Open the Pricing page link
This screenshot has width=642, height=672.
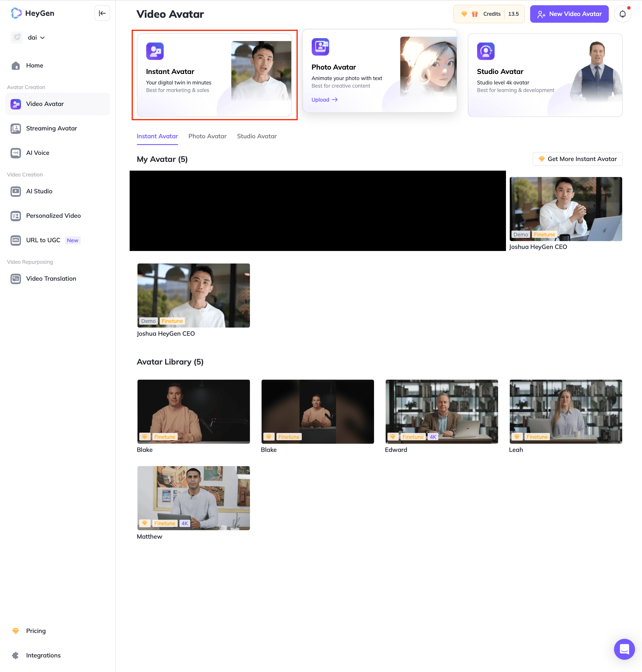pyautogui.click(x=57, y=631)
